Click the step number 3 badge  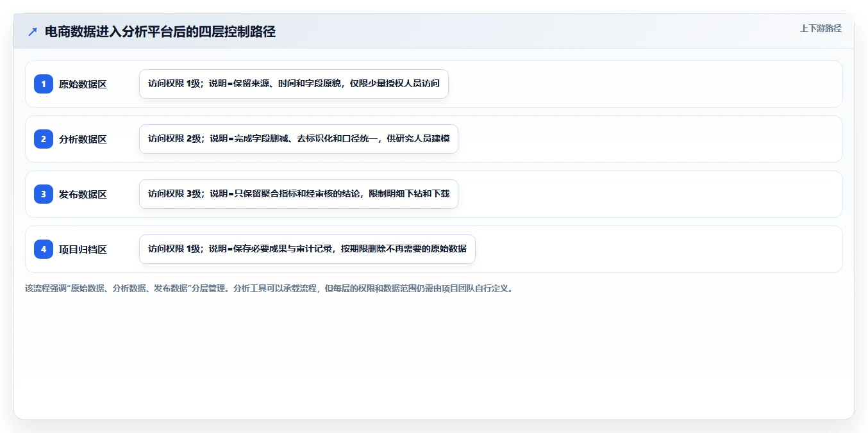44,194
